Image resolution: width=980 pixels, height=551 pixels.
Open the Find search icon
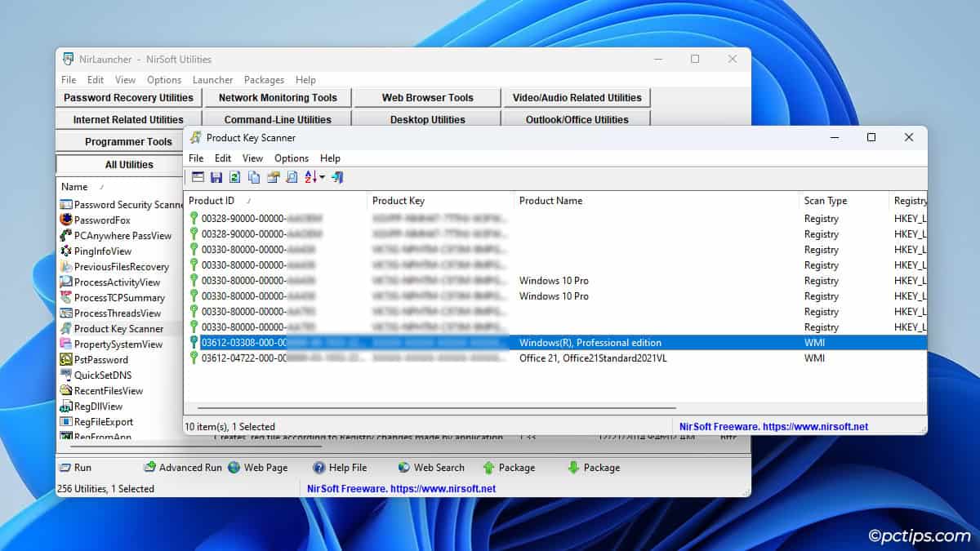(292, 177)
